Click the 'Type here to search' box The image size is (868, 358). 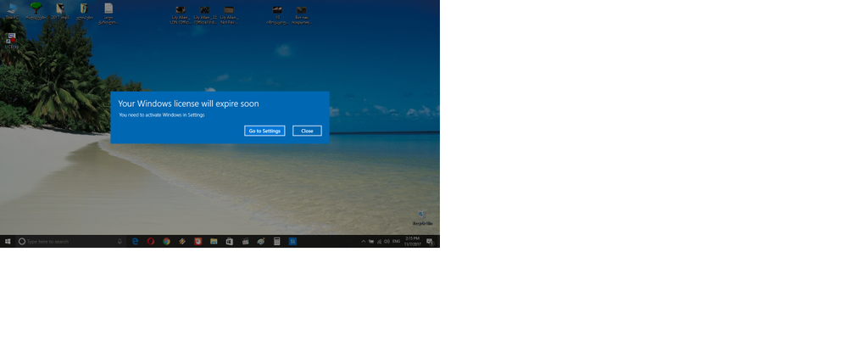click(71, 242)
